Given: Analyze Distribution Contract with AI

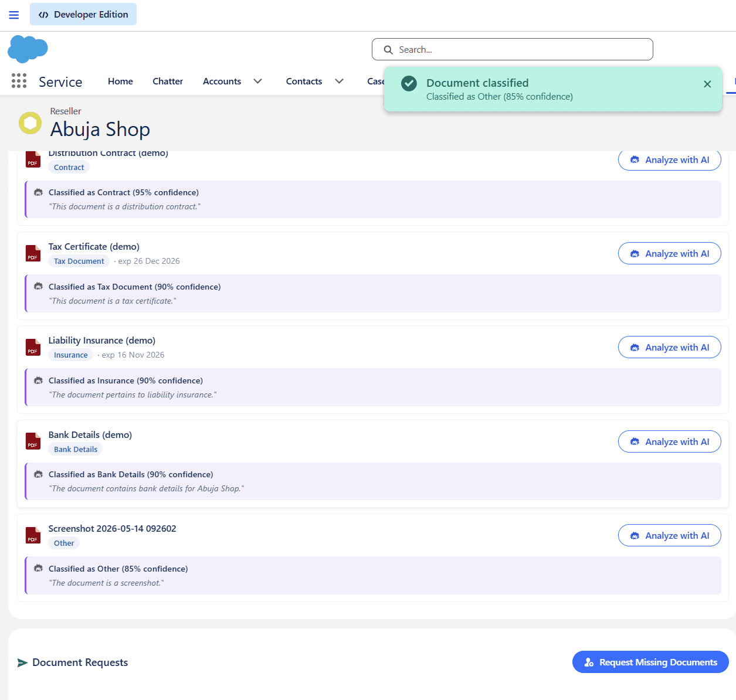Looking at the screenshot, I should click(x=669, y=160).
